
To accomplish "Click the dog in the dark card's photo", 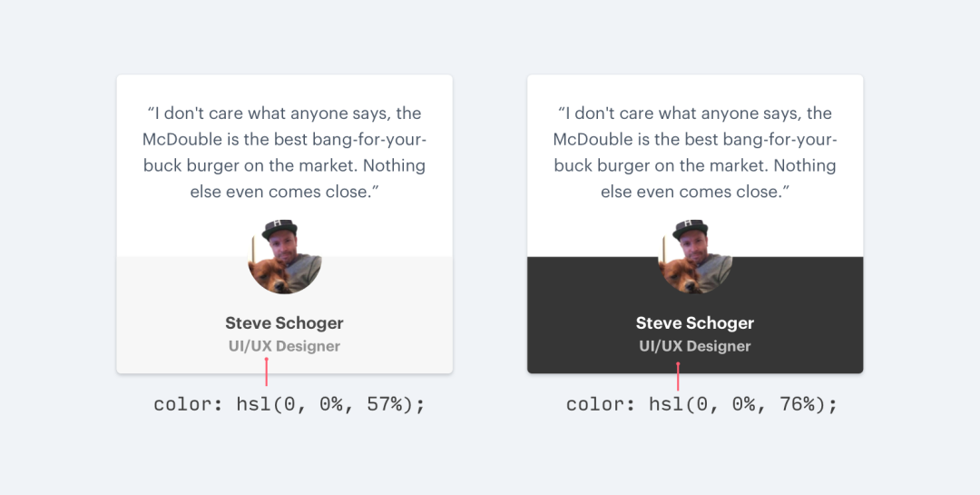I will (681, 275).
